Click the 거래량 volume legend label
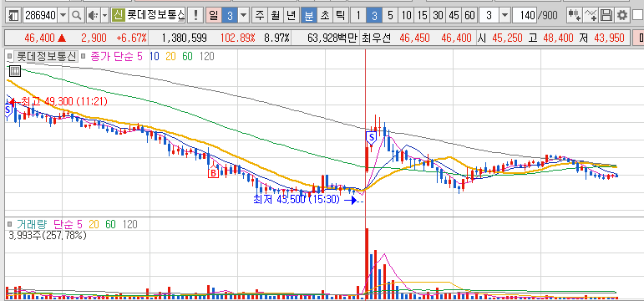The height and width of the screenshot is (301, 644). (x=32, y=225)
